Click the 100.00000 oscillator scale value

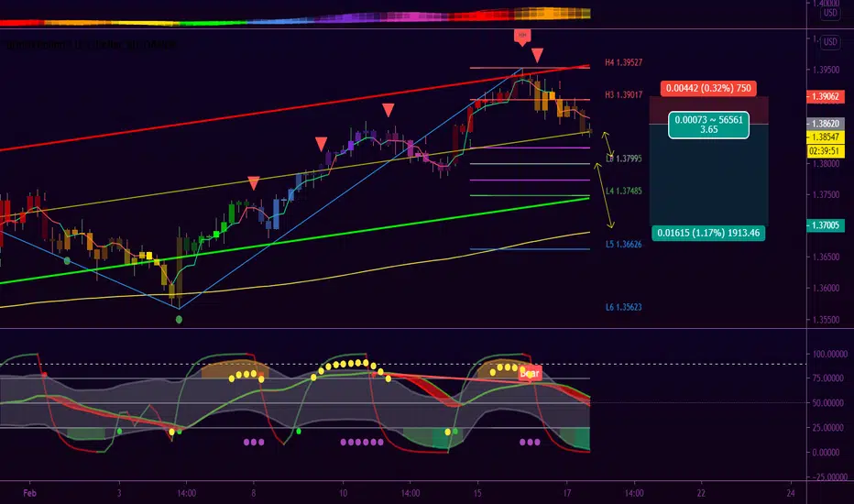pos(829,354)
